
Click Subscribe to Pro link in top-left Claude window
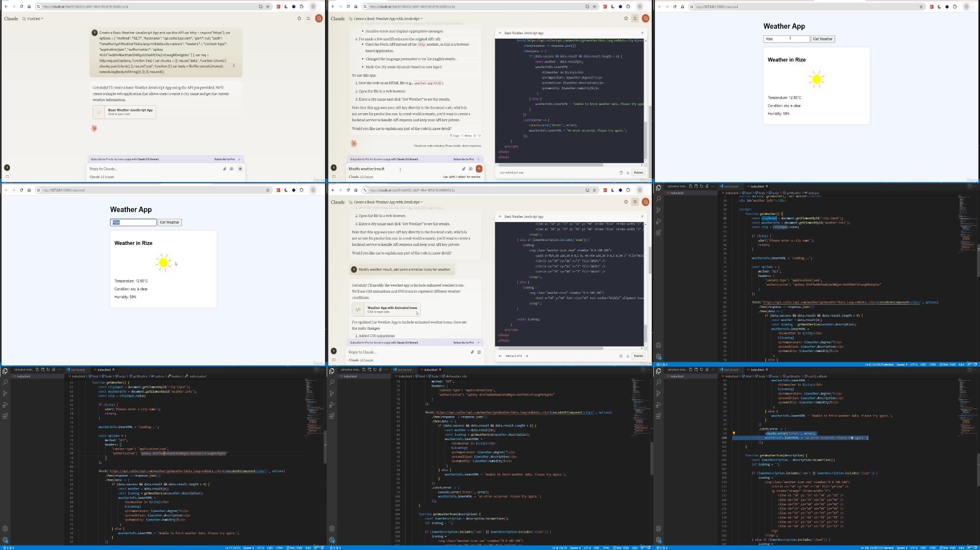pos(224,159)
